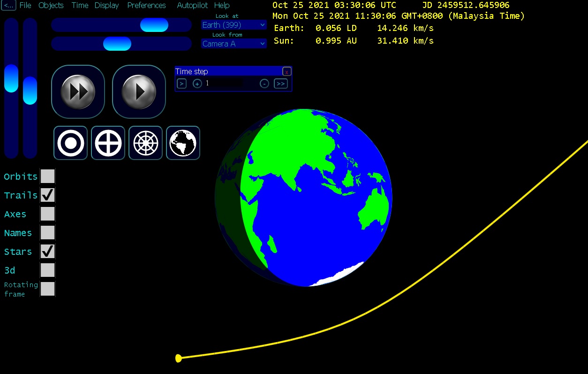Viewport: 588px width, 374px height.
Task: Increase time step with plus icon
Action: coord(197,84)
